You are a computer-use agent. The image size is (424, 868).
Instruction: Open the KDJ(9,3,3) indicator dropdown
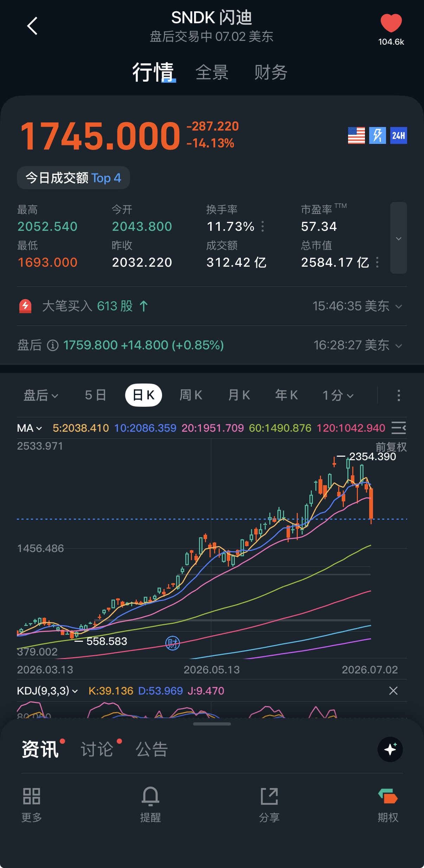pos(47,691)
